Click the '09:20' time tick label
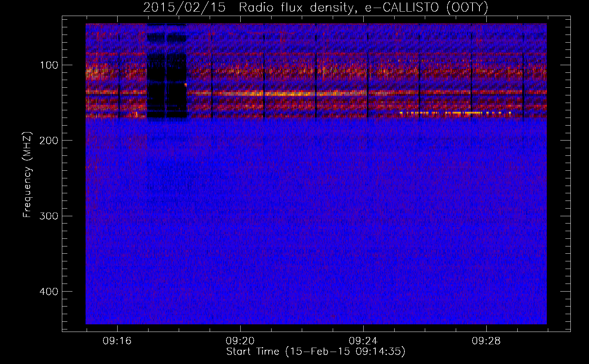The width and height of the screenshot is (589, 364). click(240, 341)
